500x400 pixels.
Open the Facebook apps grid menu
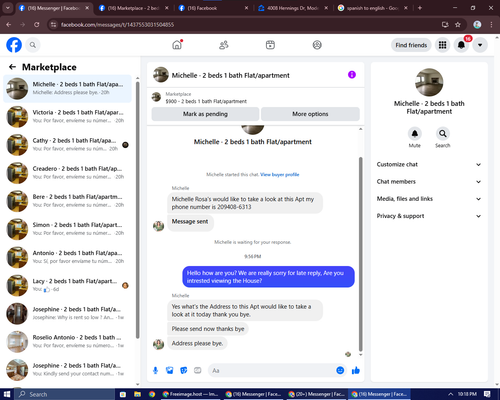(442, 45)
